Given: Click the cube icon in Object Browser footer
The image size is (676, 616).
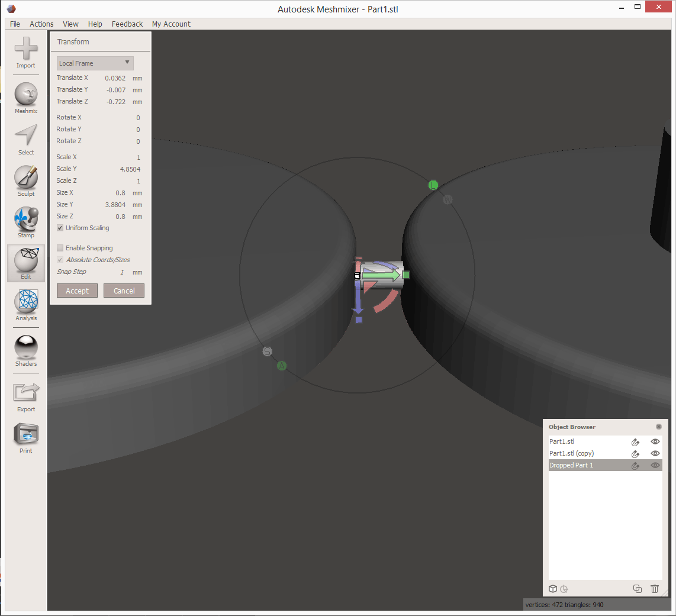Looking at the screenshot, I should point(553,589).
